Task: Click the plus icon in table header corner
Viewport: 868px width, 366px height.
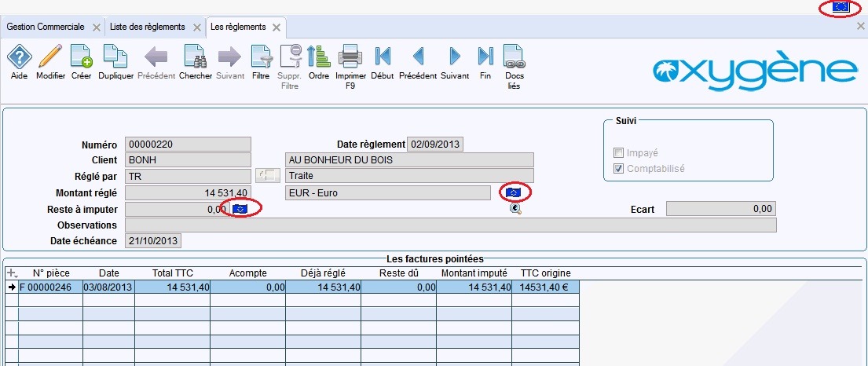Action: tap(11, 273)
